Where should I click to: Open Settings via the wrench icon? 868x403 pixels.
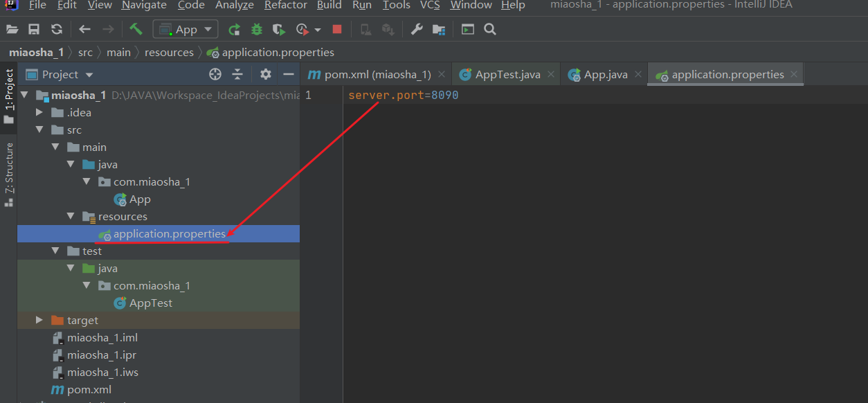coord(417,29)
